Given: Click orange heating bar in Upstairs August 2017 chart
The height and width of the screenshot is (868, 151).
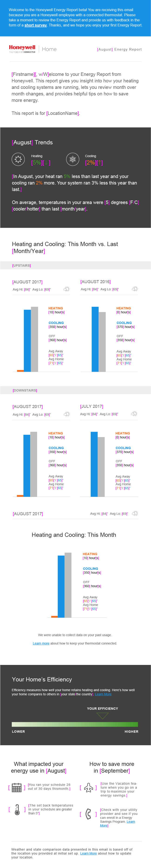Looking at the screenshot, I should coord(20,371).
